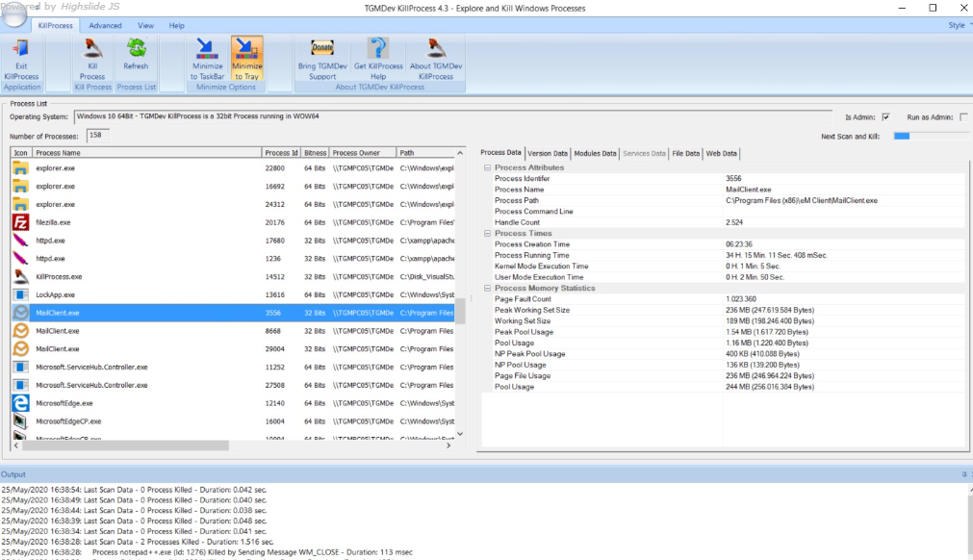Switch to the Modules Data tab
This screenshot has width=973, height=560.
click(x=595, y=153)
